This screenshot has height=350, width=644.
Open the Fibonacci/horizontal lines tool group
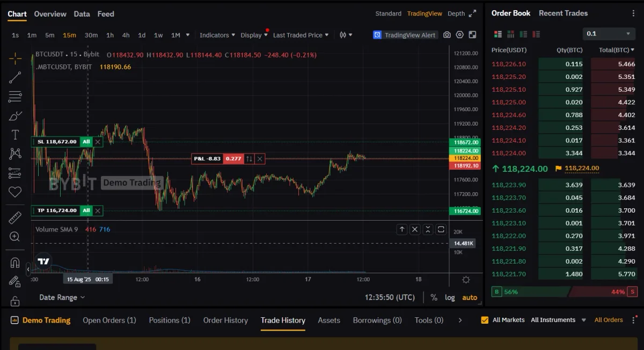point(15,97)
